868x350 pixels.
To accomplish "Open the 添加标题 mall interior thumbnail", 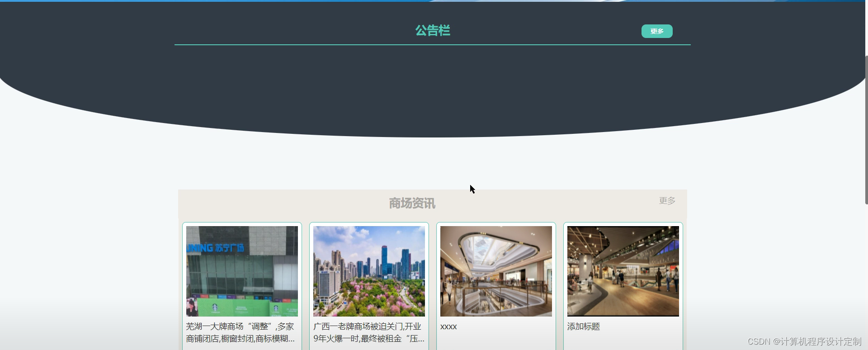I will 623,271.
